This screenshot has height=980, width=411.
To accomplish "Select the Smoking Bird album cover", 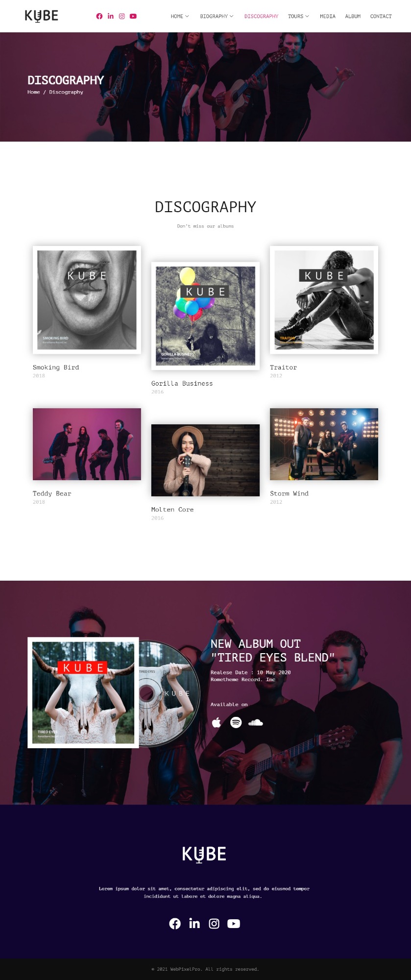I will 87,300.
